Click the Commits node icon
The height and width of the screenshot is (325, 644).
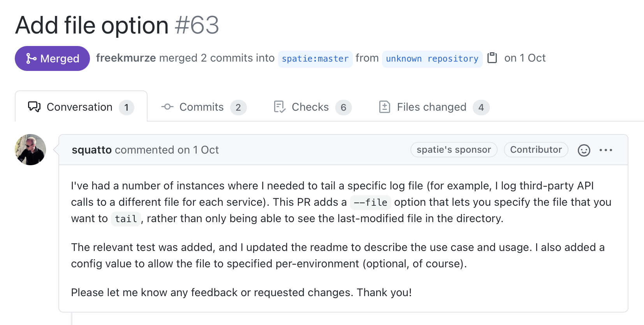(167, 107)
